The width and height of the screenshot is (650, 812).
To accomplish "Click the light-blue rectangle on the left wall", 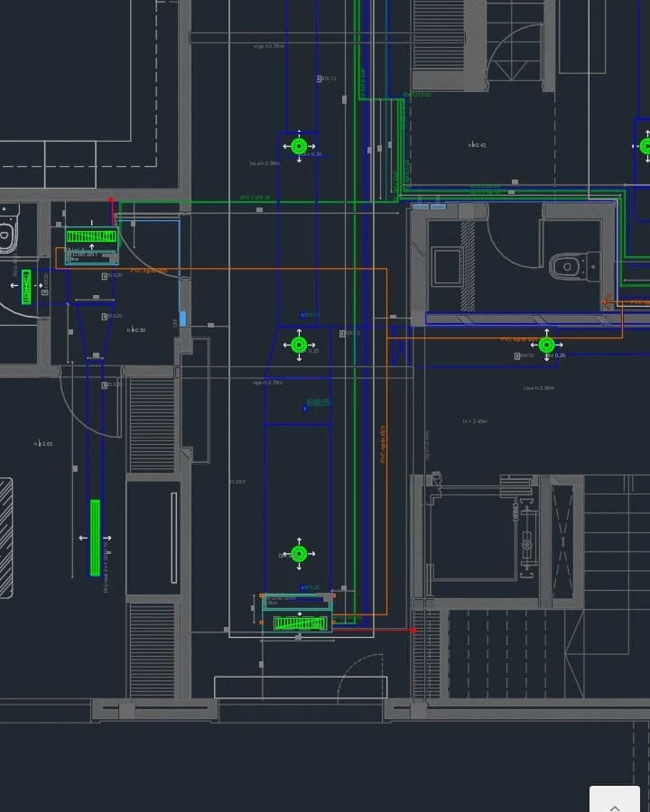I will [182, 318].
